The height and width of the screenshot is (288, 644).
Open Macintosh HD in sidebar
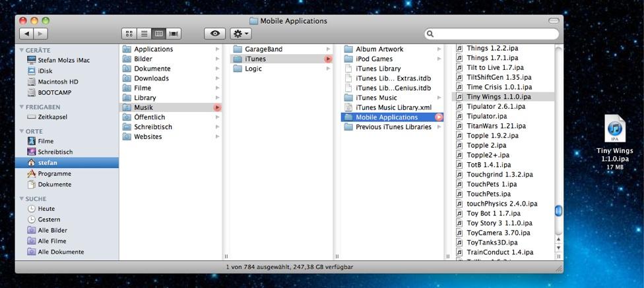pyautogui.click(x=67, y=82)
